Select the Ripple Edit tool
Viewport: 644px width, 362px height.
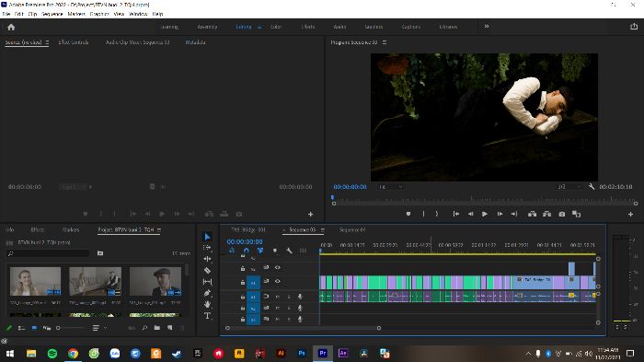point(207,259)
